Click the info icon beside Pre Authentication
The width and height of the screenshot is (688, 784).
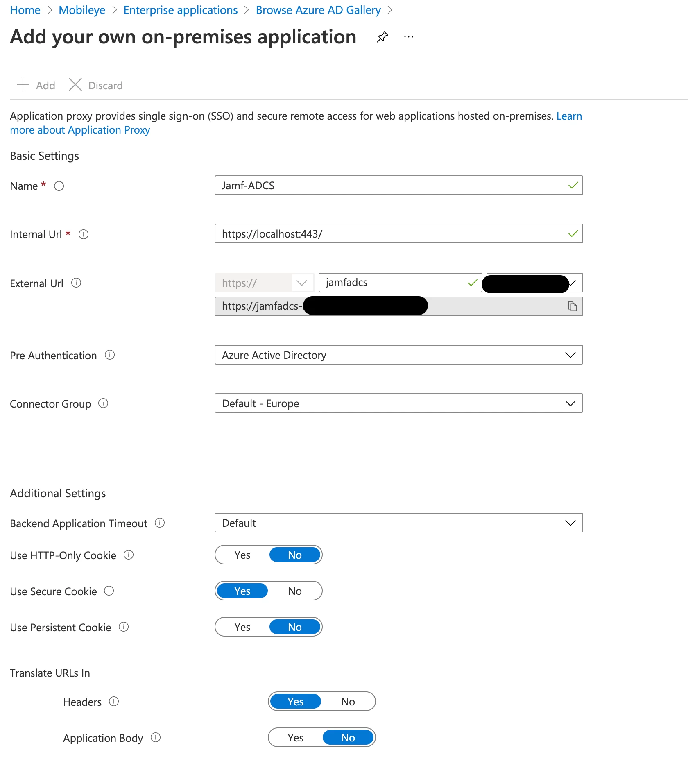click(x=110, y=355)
